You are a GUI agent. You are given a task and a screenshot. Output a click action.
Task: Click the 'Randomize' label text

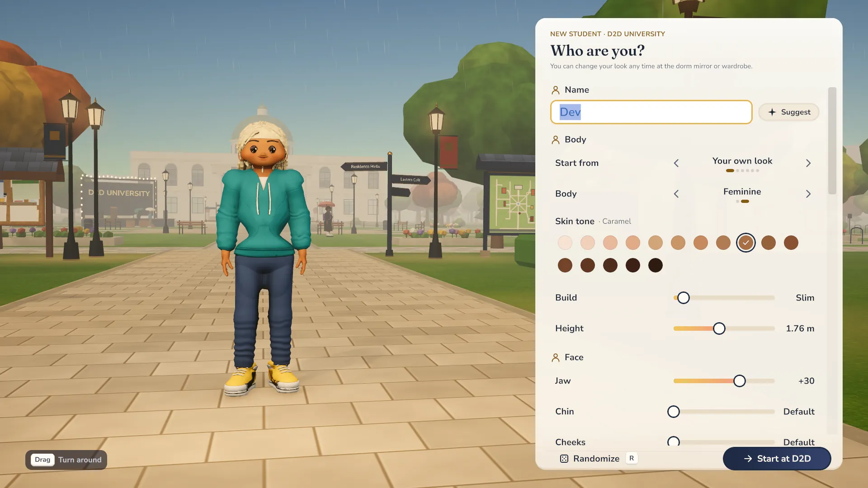coord(596,459)
